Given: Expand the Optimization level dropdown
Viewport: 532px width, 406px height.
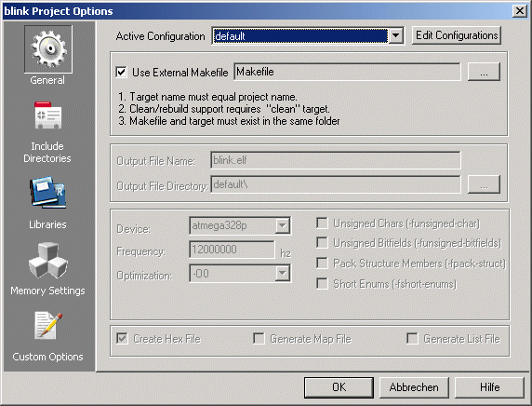Looking at the screenshot, I should pyautogui.click(x=283, y=273).
